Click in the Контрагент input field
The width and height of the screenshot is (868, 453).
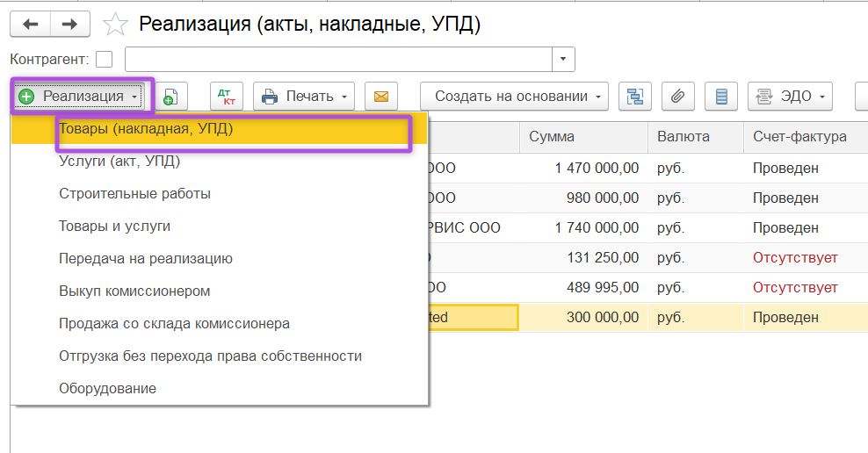pyautogui.click(x=338, y=59)
